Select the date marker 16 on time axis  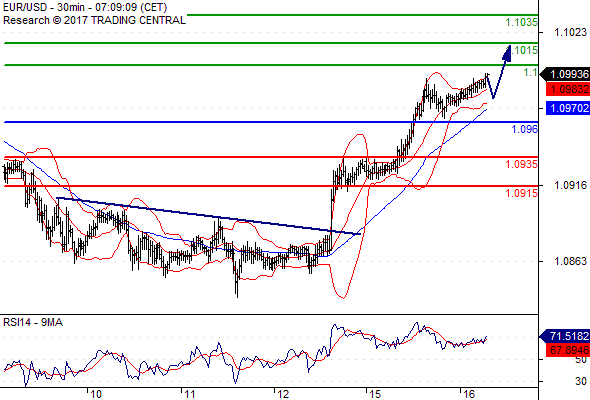(469, 394)
